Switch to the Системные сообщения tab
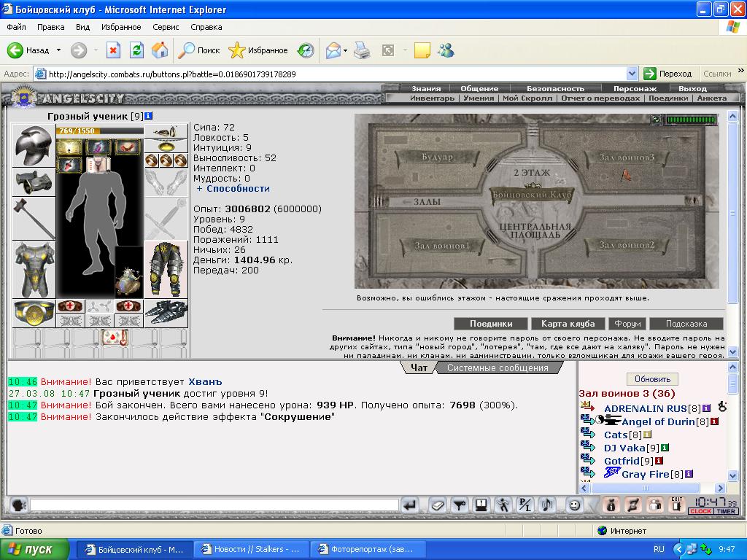Viewport: 747px width, 560px height. [498, 367]
